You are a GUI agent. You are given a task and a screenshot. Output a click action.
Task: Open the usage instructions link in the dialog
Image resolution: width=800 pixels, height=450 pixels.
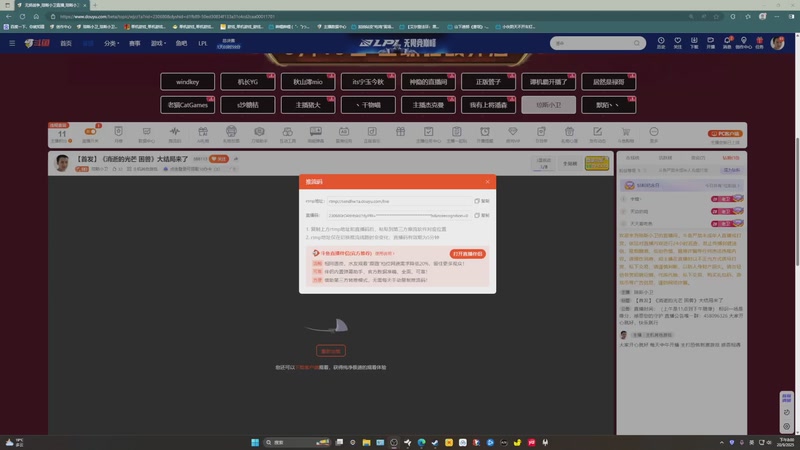tap(384, 253)
